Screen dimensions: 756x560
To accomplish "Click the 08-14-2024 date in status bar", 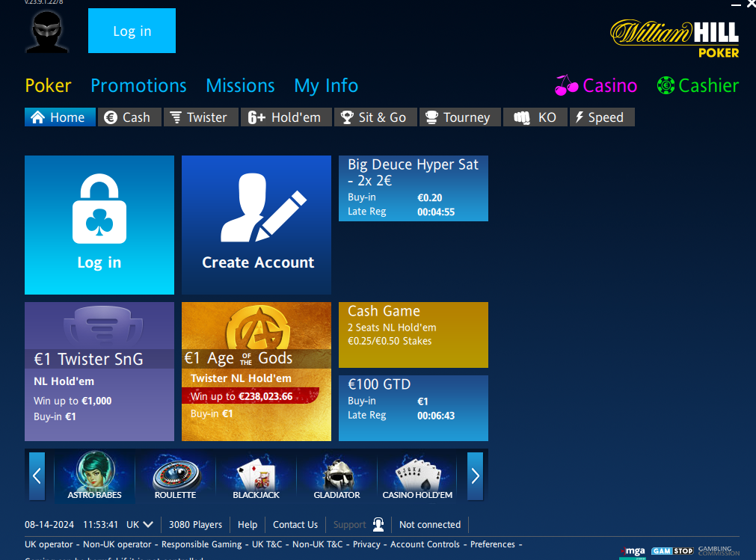I will point(49,524).
